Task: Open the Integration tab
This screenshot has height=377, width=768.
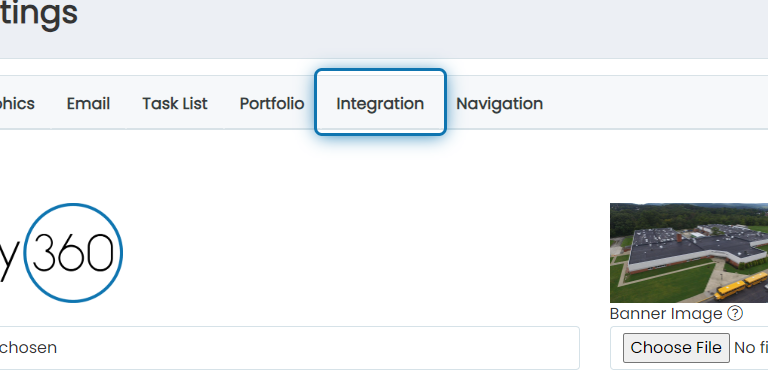Action: [380, 103]
